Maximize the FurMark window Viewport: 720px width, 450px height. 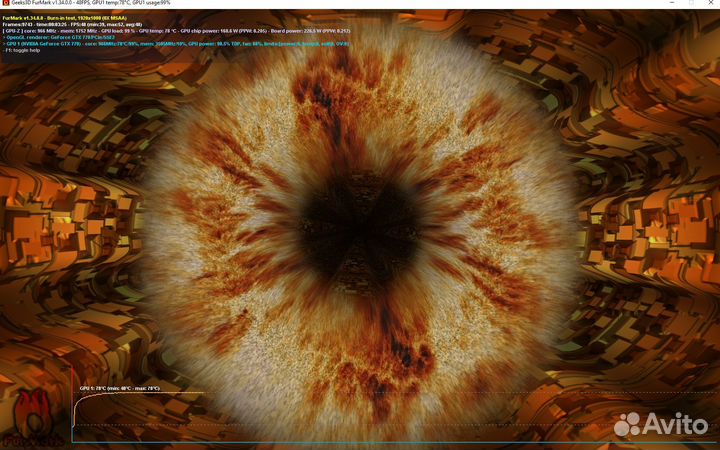click(691, 3)
